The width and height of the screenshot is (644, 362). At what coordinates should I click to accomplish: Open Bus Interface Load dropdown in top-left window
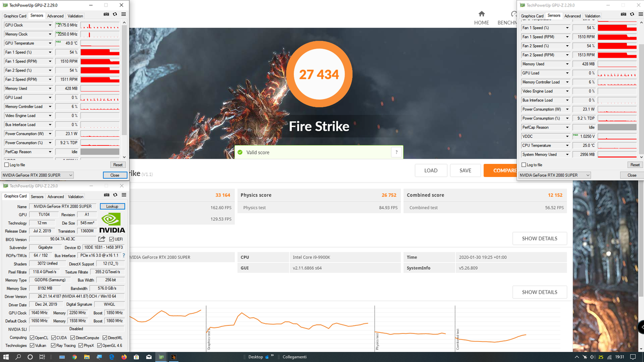(50, 125)
